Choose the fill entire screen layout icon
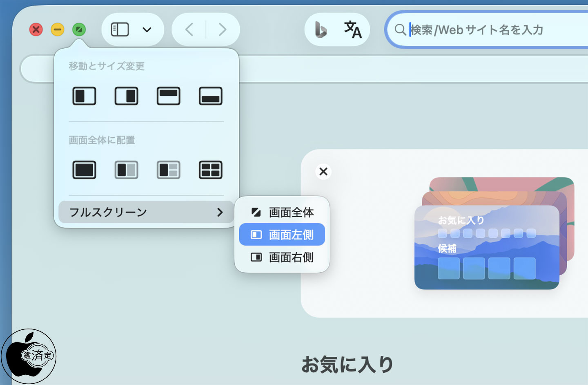Image resolution: width=588 pixels, height=385 pixels. [x=84, y=170]
